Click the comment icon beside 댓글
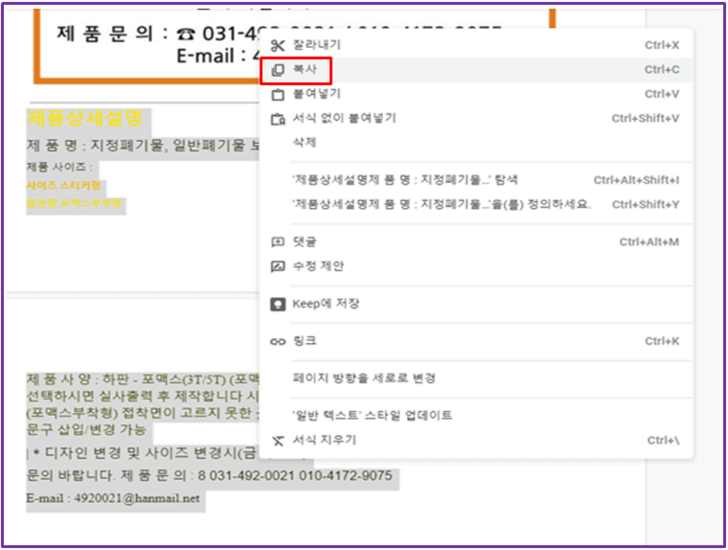Viewport: 728px width, 550px height. [278, 242]
